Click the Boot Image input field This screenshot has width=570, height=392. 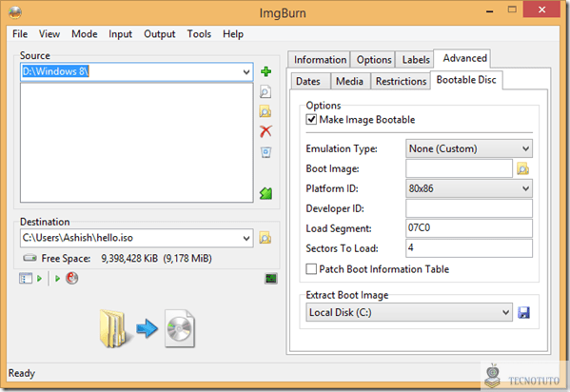(459, 168)
